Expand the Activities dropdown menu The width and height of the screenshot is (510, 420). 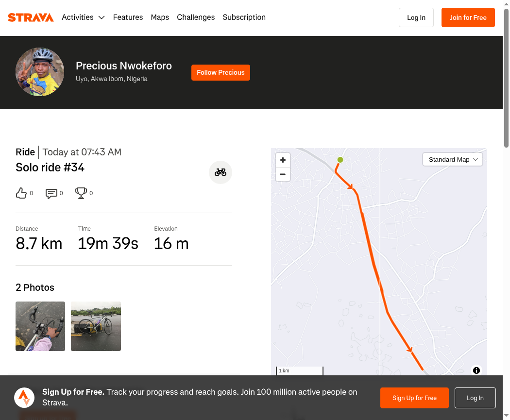[x=83, y=17]
